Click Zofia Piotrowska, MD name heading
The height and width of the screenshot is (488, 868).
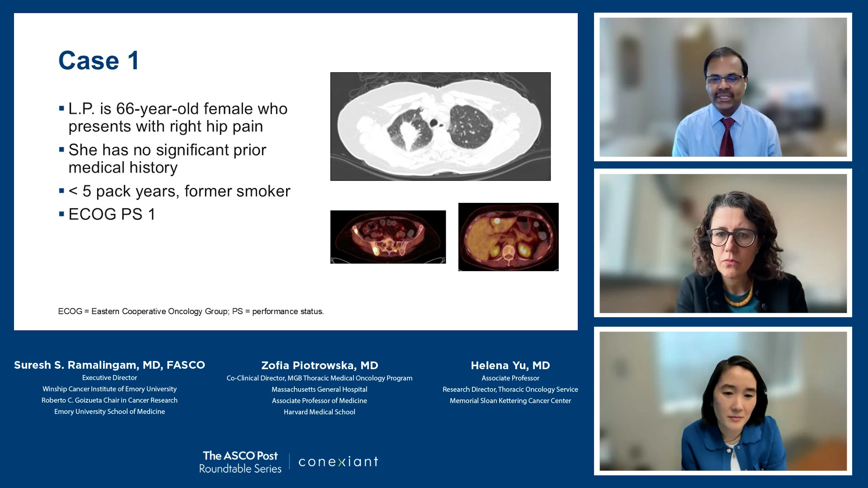(x=319, y=365)
